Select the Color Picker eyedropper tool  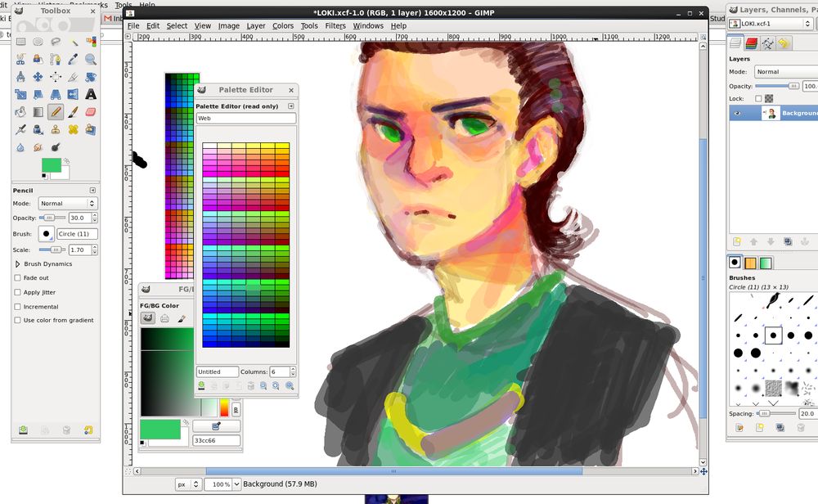(x=73, y=60)
